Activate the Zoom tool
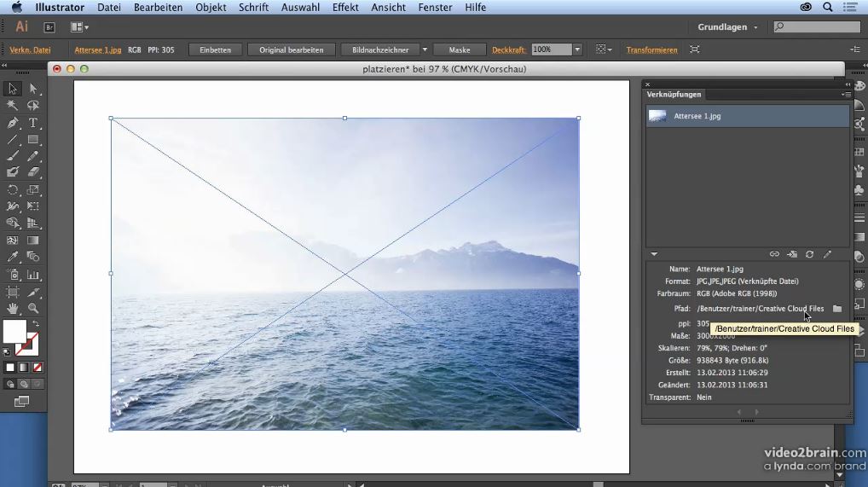 (x=33, y=308)
